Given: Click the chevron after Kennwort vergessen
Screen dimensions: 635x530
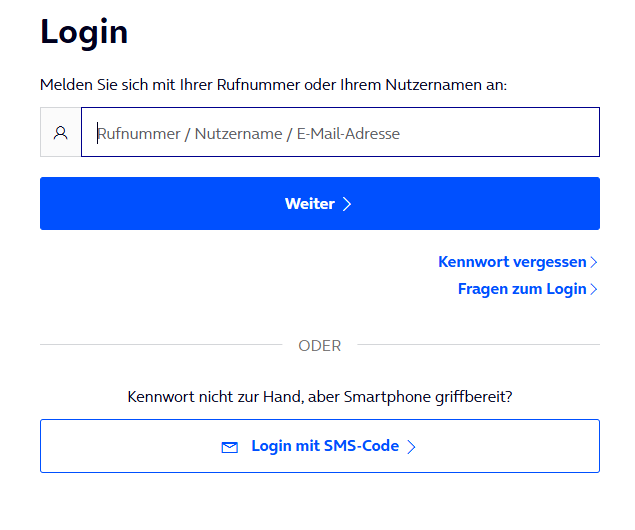Looking at the screenshot, I should (x=594, y=262).
